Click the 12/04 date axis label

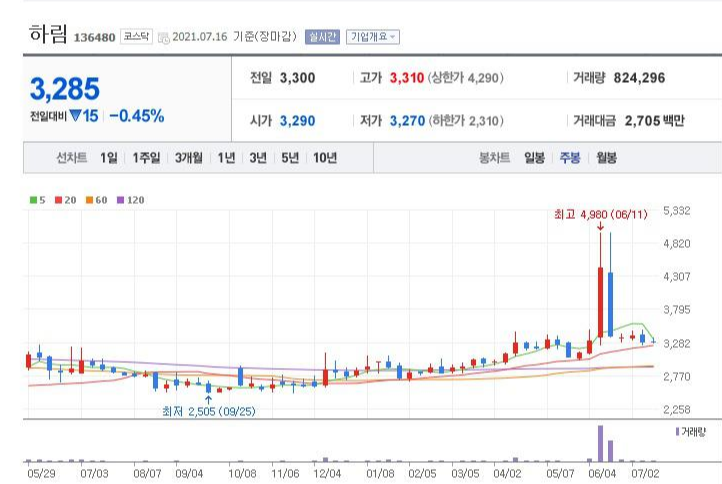(x=327, y=473)
